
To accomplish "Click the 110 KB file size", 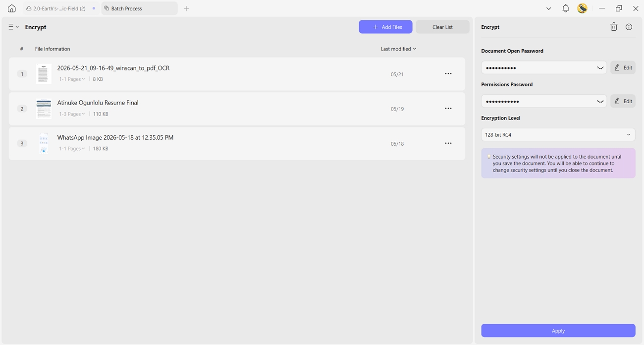I will (101, 114).
